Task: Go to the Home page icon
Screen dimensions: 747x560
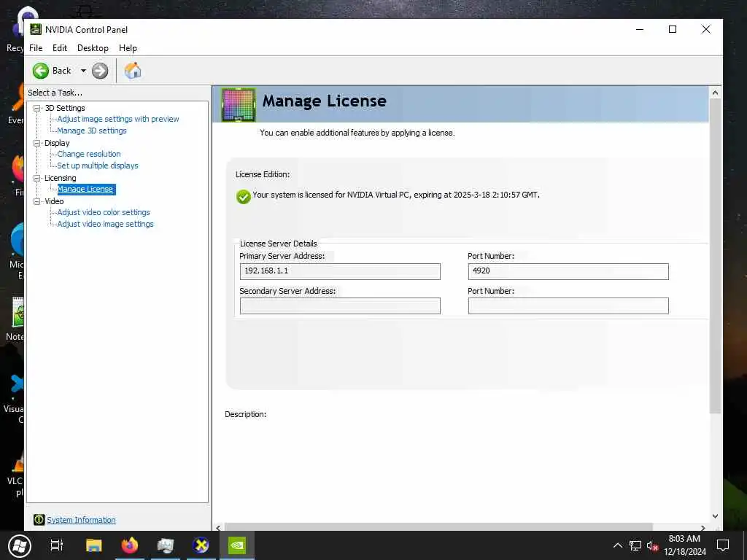Action: coord(133,71)
